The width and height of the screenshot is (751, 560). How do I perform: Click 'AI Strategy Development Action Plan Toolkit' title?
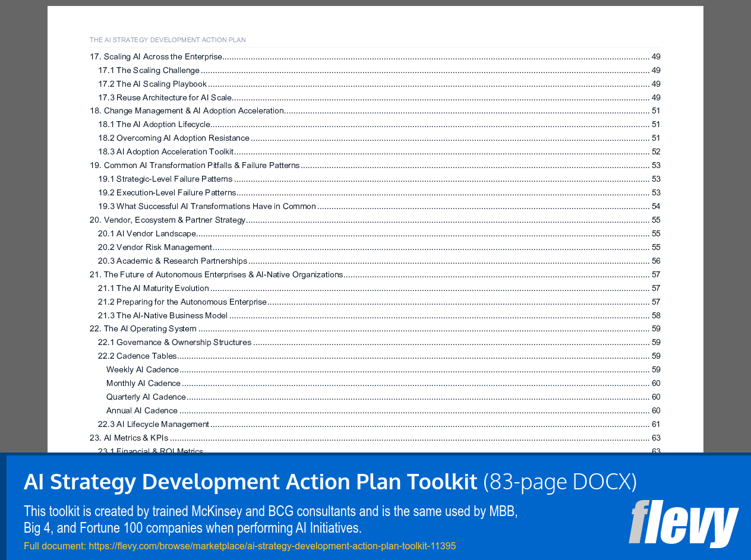click(x=250, y=481)
